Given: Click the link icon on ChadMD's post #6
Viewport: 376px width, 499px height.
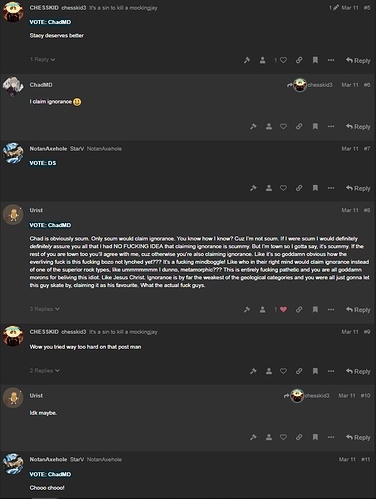Looking at the screenshot, I should point(299,127).
